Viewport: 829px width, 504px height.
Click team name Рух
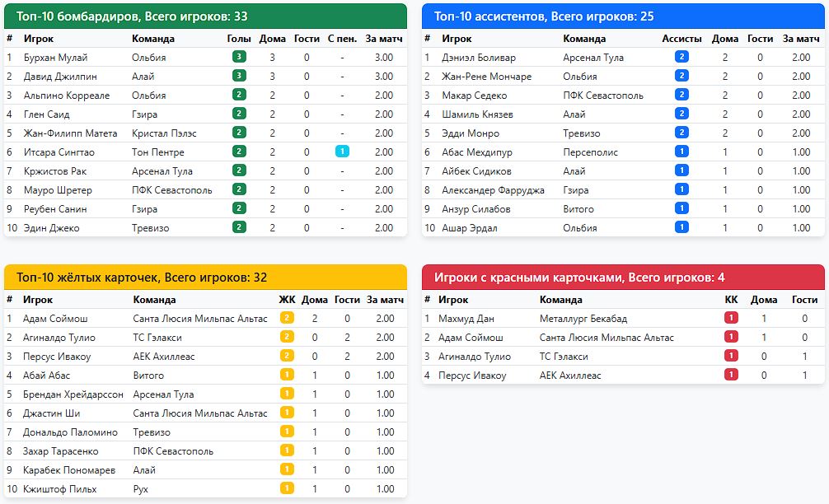tap(140, 489)
